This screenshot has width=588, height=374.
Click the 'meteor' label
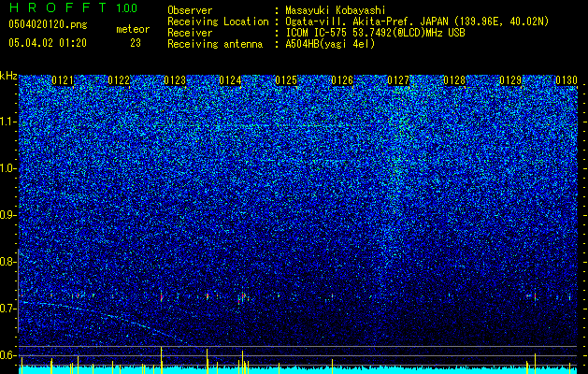click(x=133, y=29)
